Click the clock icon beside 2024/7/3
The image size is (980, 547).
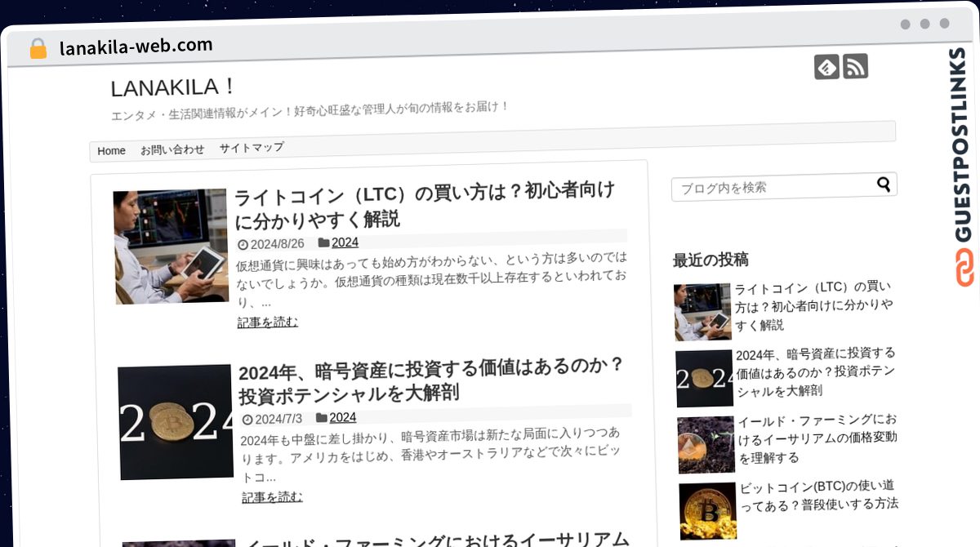247,420
